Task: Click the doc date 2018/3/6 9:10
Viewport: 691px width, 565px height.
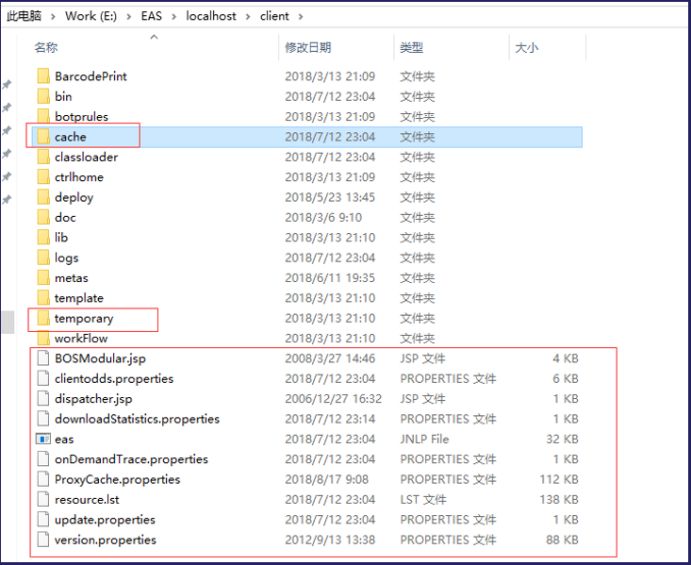Action: (323, 217)
